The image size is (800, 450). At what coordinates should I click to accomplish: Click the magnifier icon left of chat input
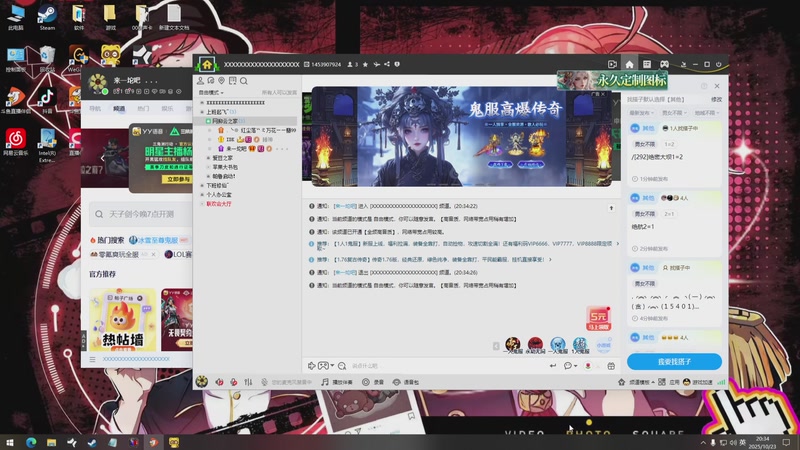point(342,366)
